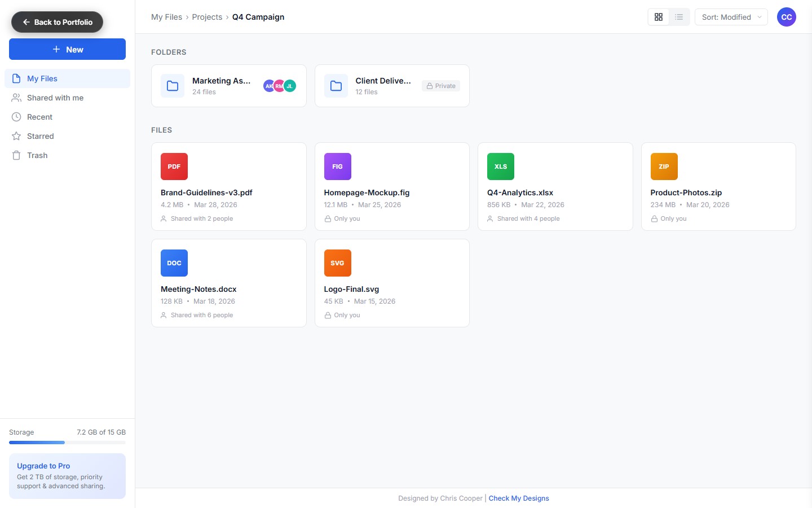Image resolution: width=812 pixels, height=508 pixels.
Task: Click Shared with 6 people label
Action: tap(202, 315)
